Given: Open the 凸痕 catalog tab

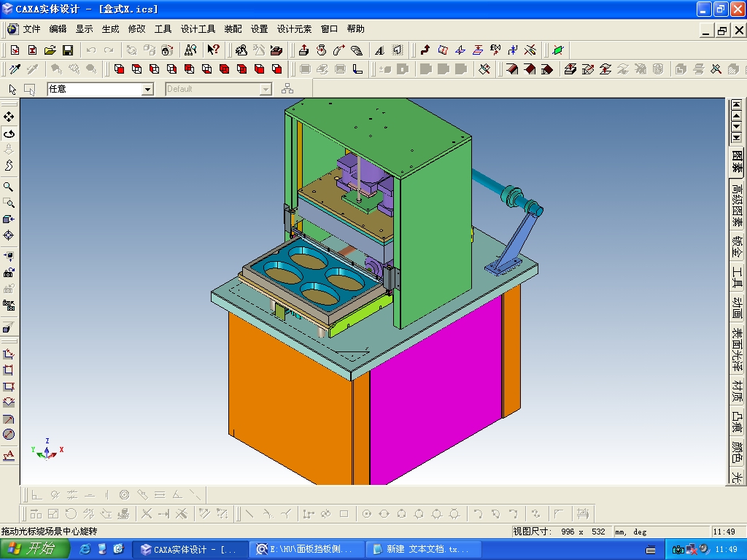Looking at the screenshot, I should (x=737, y=421).
